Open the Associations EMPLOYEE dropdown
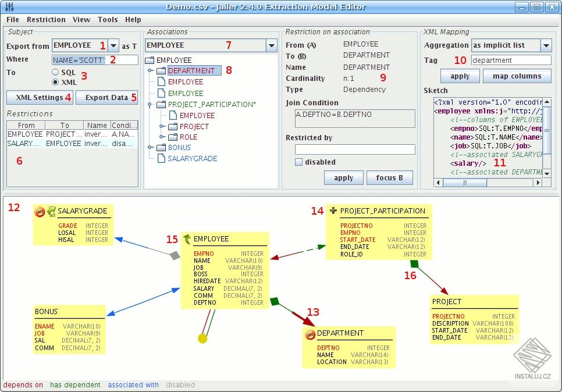562x392 pixels. (x=271, y=45)
